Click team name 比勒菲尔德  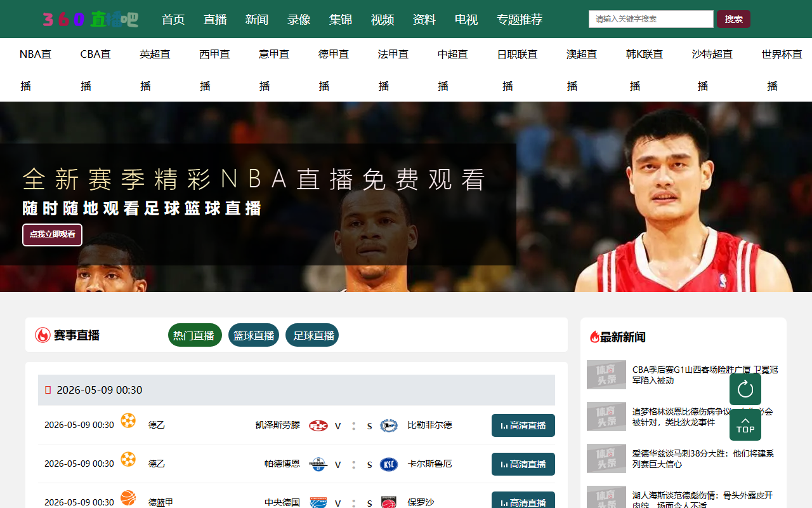point(429,425)
